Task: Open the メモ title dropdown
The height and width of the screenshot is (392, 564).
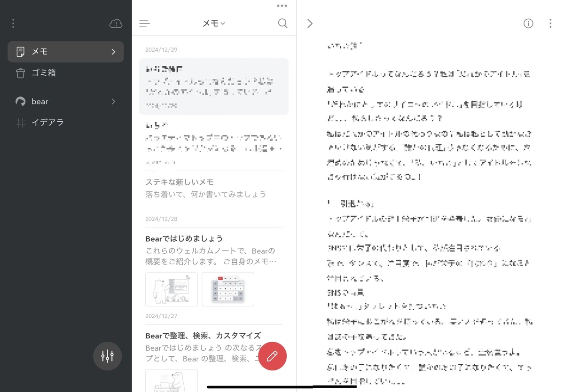Action: pyautogui.click(x=214, y=24)
